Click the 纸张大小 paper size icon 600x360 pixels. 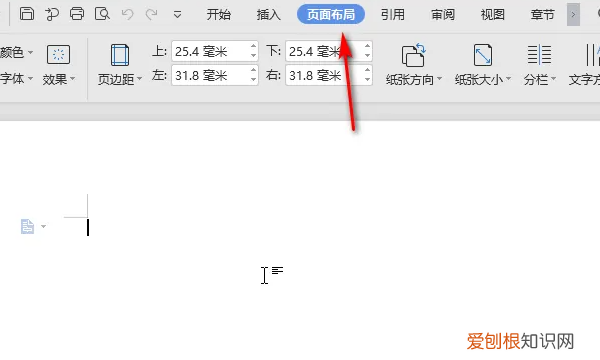coord(483,55)
